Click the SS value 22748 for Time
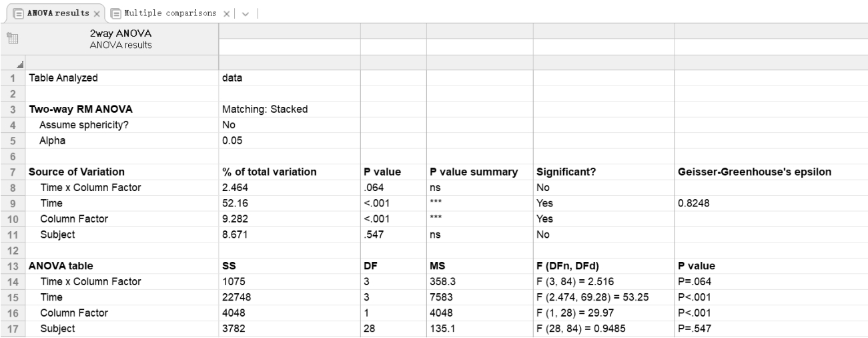This screenshot has height=338, width=868. tap(236, 297)
